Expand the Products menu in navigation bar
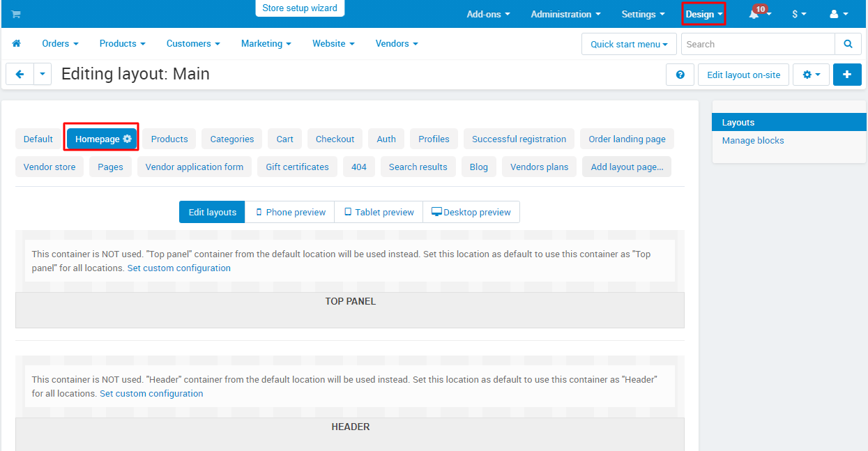This screenshot has height=451, width=868. coord(123,43)
